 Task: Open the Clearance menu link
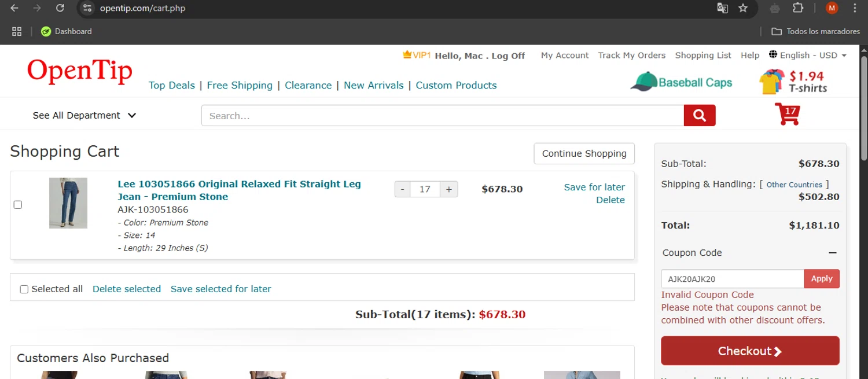(x=308, y=86)
